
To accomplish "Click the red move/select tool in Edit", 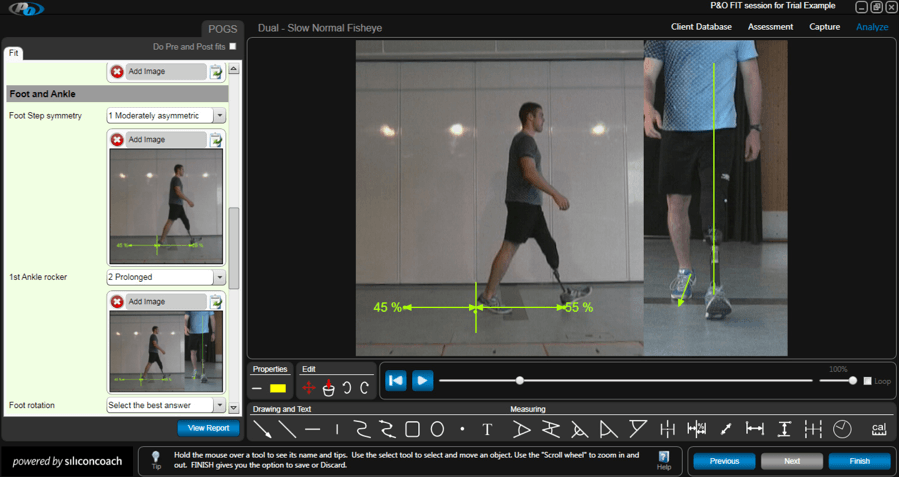I will (x=309, y=388).
